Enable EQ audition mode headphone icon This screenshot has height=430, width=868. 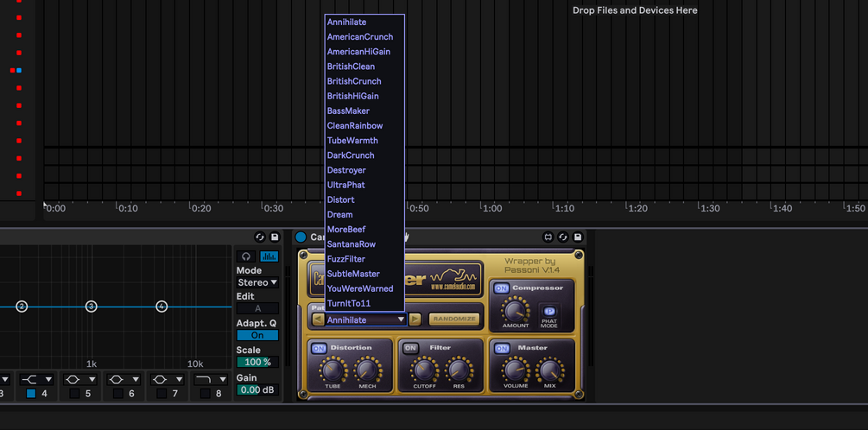pyautogui.click(x=246, y=256)
